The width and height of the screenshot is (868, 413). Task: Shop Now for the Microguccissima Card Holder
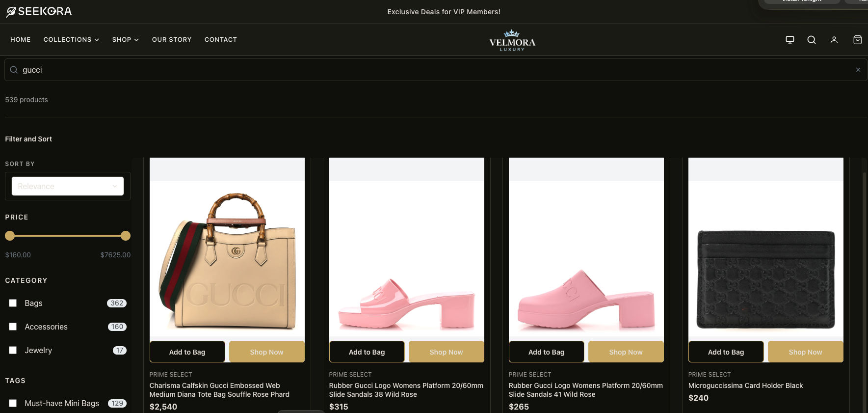tap(806, 352)
